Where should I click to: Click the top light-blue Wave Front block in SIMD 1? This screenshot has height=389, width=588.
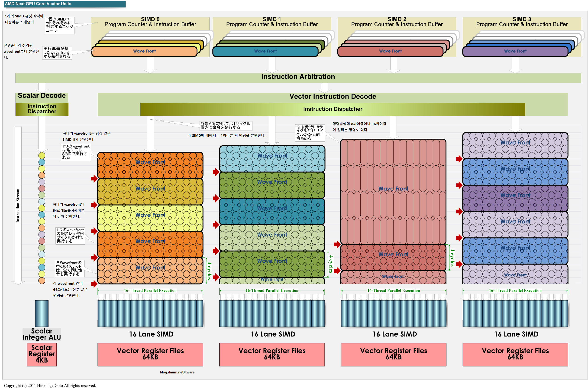pos(272,159)
